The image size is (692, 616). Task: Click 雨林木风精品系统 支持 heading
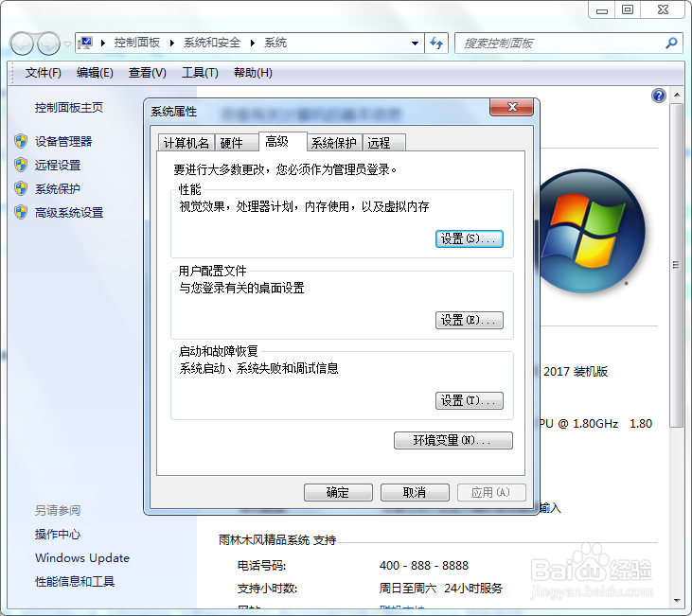coord(277,539)
